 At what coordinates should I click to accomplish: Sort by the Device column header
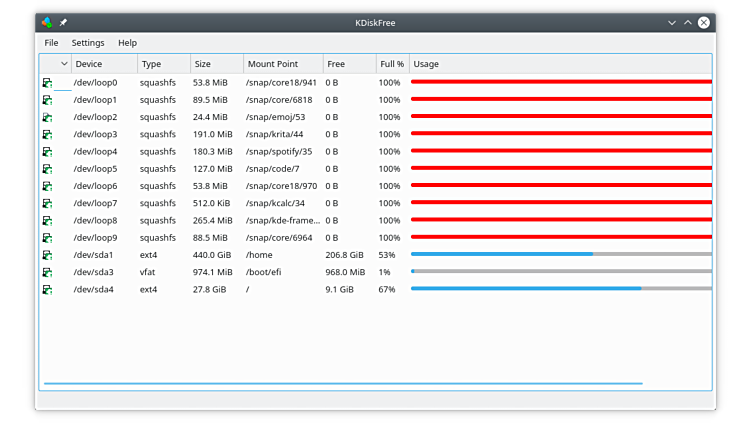tap(103, 64)
